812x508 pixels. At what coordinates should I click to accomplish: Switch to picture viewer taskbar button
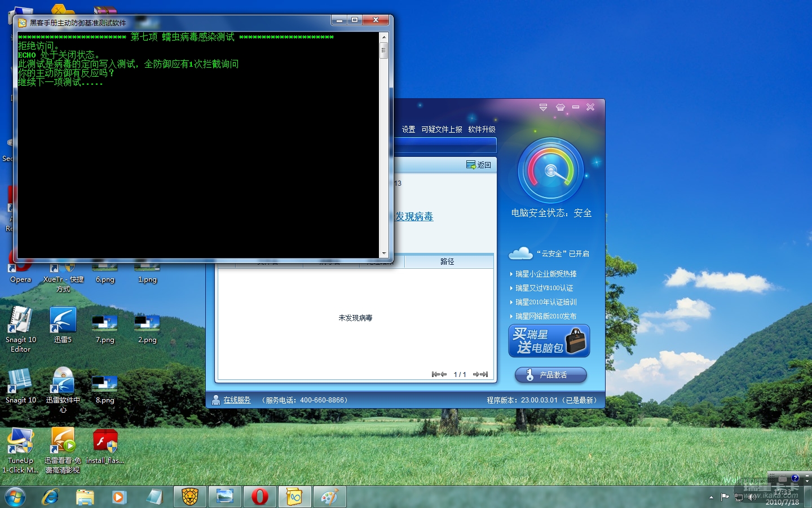coord(225,497)
